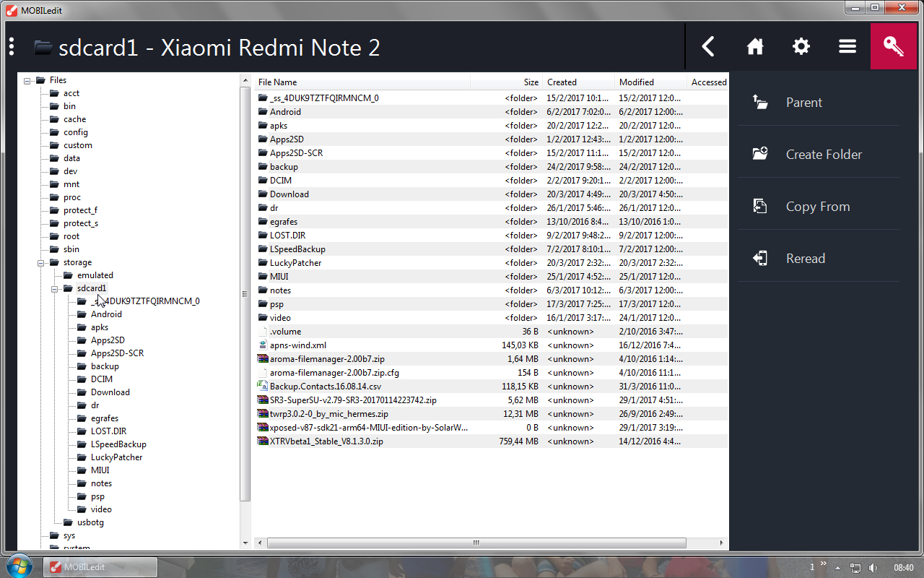The image size is (924, 578).
Task: Open the Windows Start button
Action: tap(19, 566)
